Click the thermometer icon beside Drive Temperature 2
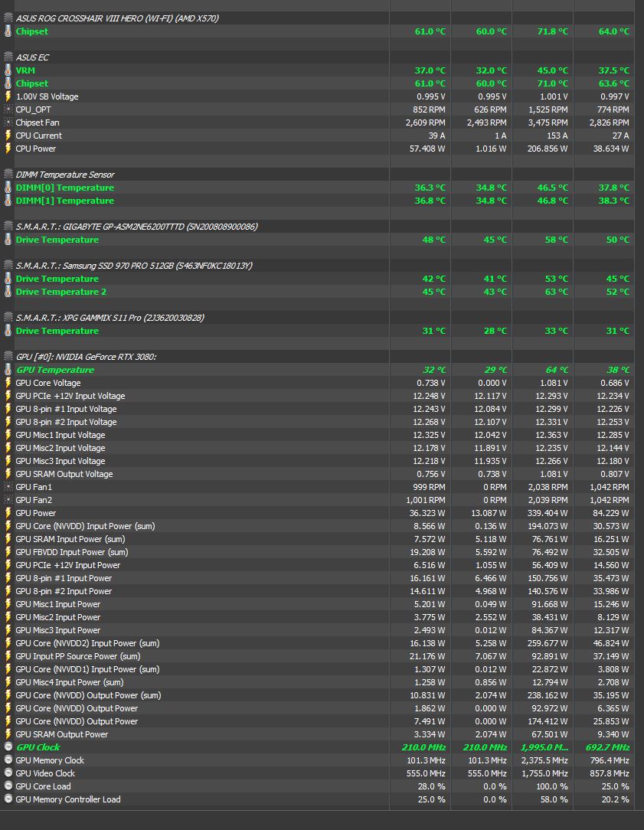This screenshot has height=830, width=644. pyautogui.click(x=8, y=292)
